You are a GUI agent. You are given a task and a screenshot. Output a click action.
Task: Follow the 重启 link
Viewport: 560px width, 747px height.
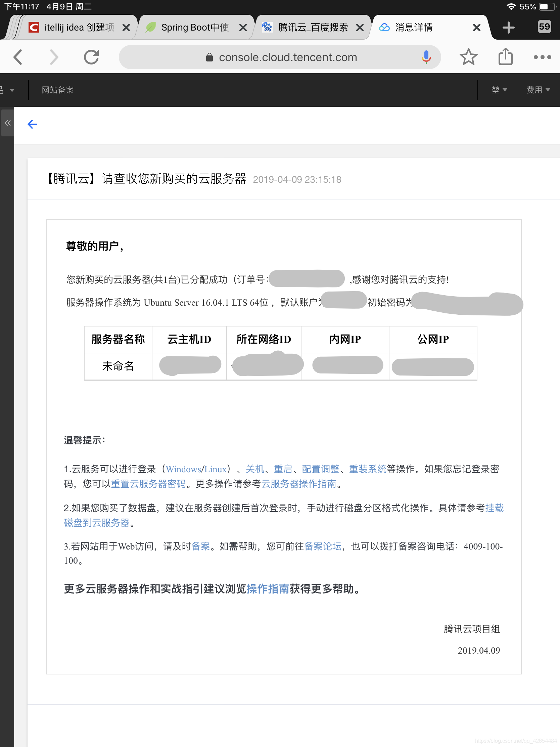[x=283, y=469]
